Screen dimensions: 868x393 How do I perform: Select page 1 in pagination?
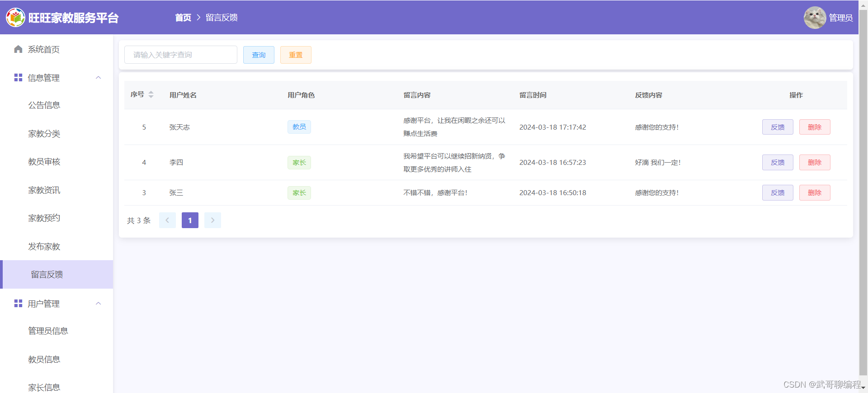tap(190, 220)
